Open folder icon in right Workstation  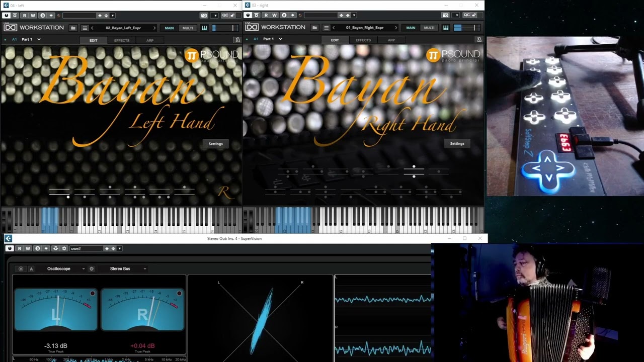314,28
